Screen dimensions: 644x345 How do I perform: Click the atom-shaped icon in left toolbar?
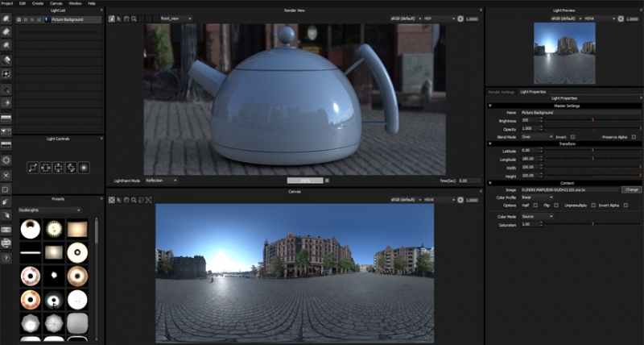pyautogui.click(x=6, y=160)
